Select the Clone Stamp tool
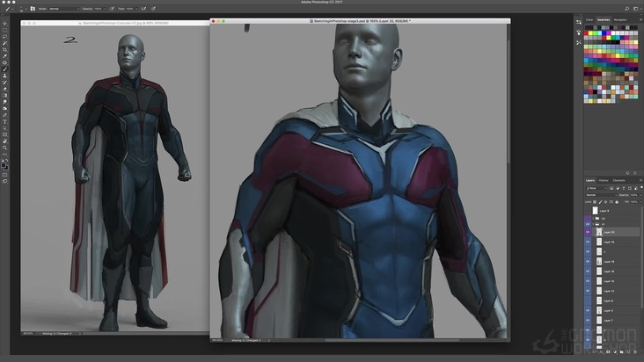644x362 pixels. tap(5, 76)
